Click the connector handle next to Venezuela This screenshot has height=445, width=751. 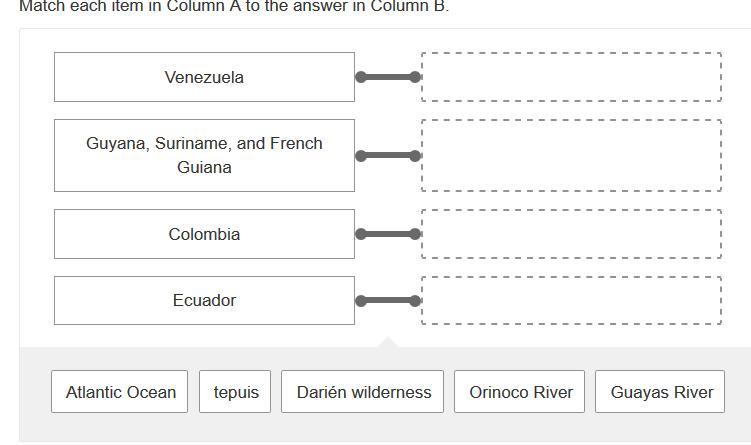point(388,77)
